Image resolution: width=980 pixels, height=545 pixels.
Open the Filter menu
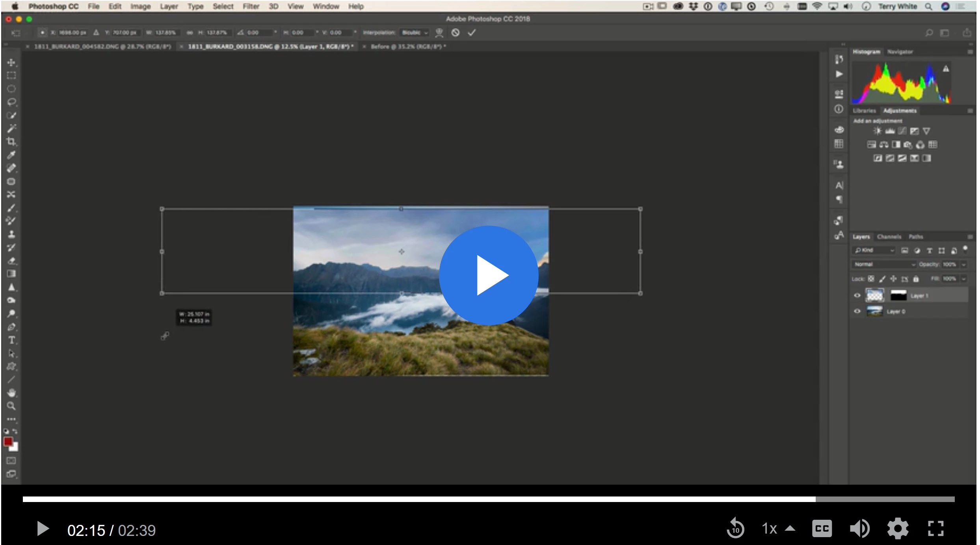click(x=251, y=6)
